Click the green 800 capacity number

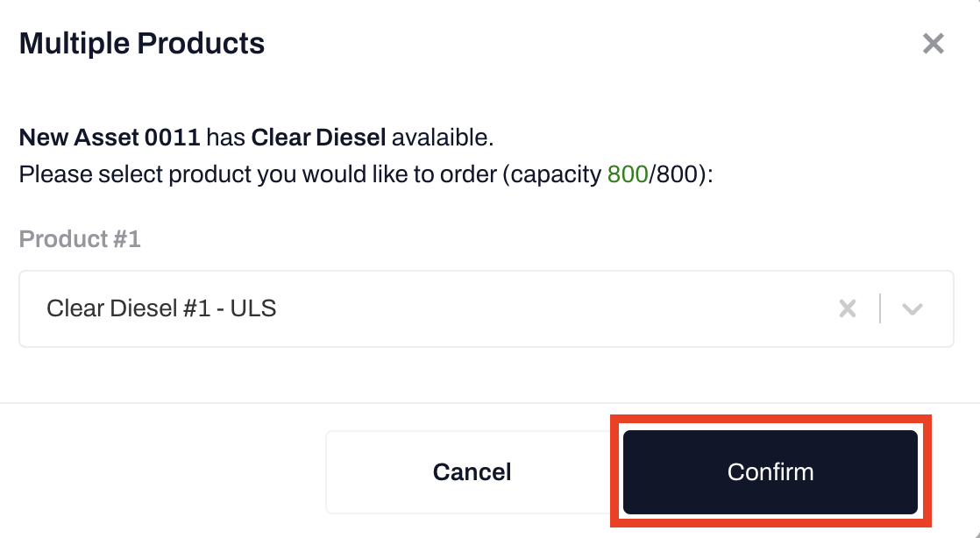626,174
